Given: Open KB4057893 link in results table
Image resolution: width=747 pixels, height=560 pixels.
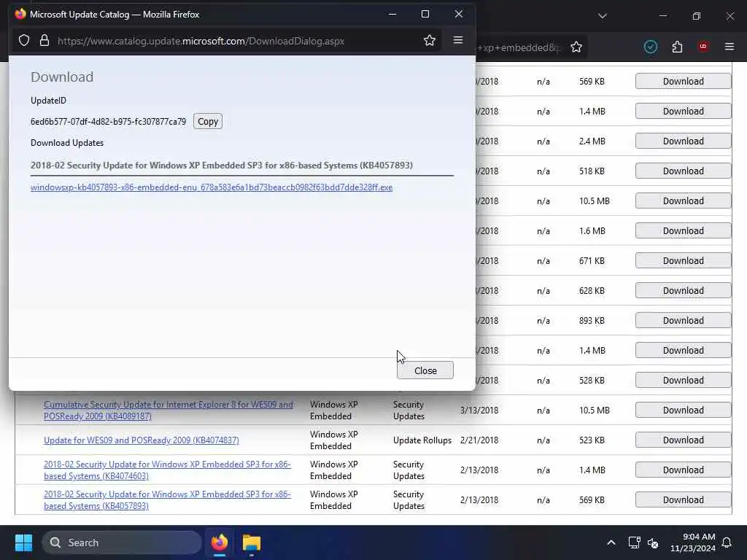Looking at the screenshot, I should [x=167, y=500].
